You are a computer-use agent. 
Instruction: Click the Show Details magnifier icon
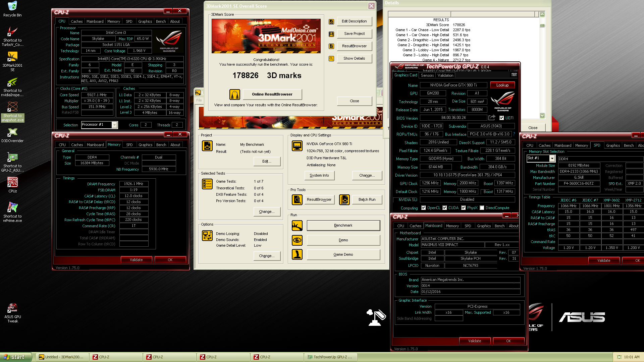tap(331, 59)
